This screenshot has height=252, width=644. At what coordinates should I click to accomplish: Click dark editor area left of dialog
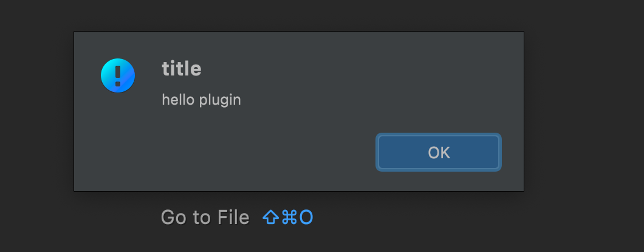point(36,111)
